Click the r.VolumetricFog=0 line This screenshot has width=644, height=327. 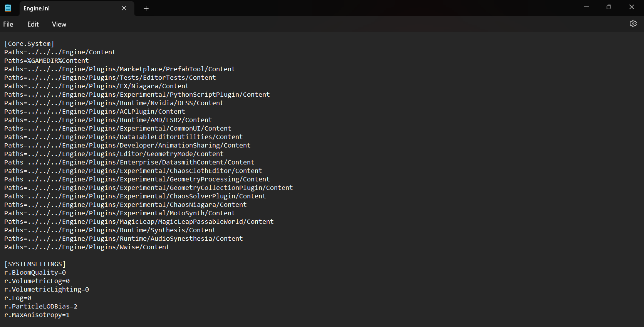37,281
